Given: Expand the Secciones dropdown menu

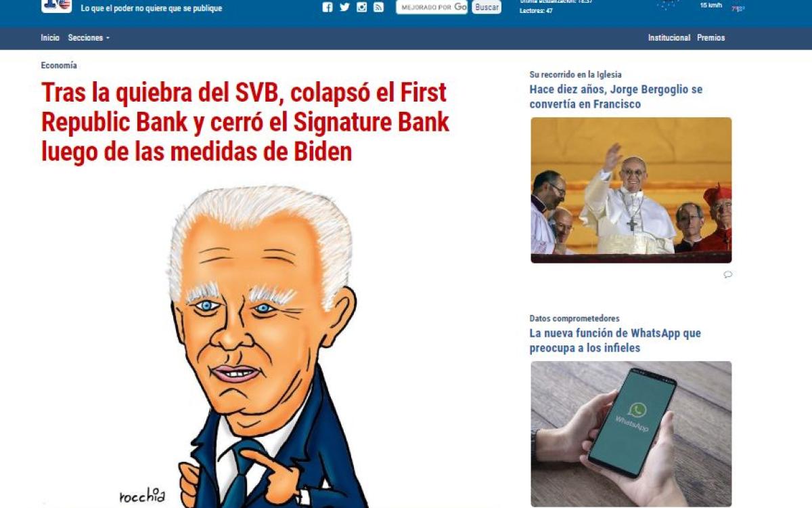Looking at the screenshot, I should point(89,38).
